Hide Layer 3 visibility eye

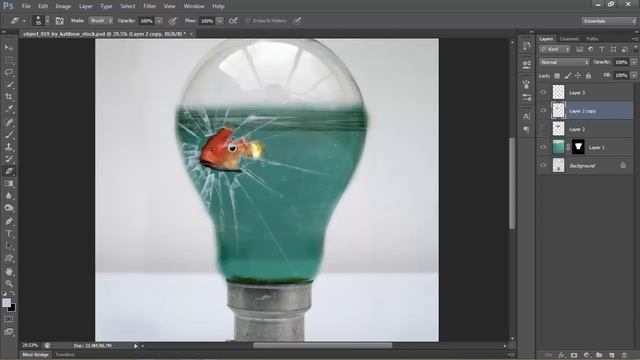[x=543, y=93]
